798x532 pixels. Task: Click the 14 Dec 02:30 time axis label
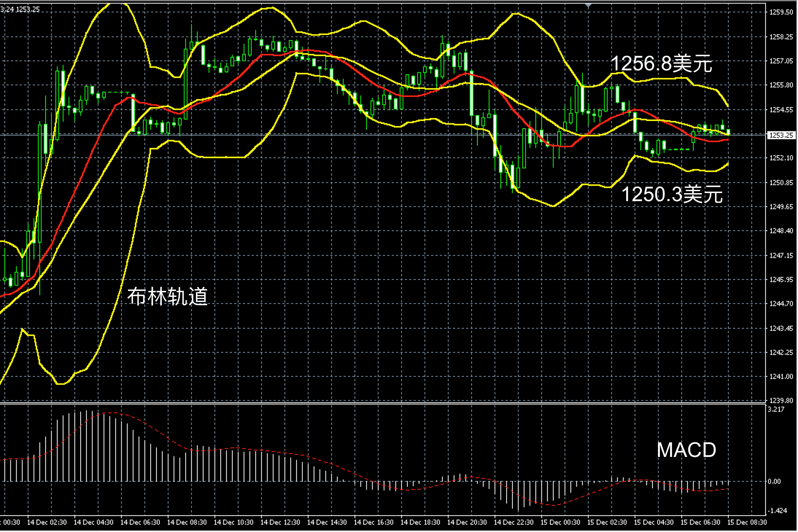47,522
